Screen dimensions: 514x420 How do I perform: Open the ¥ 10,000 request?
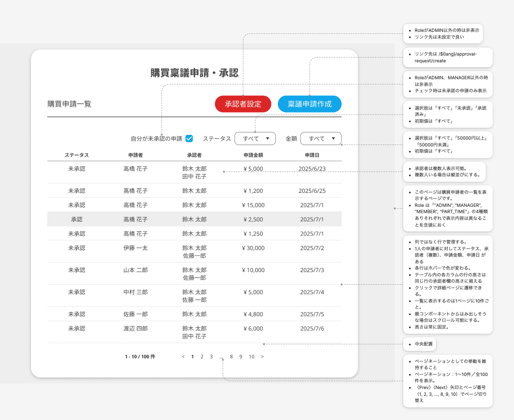point(194,274)
